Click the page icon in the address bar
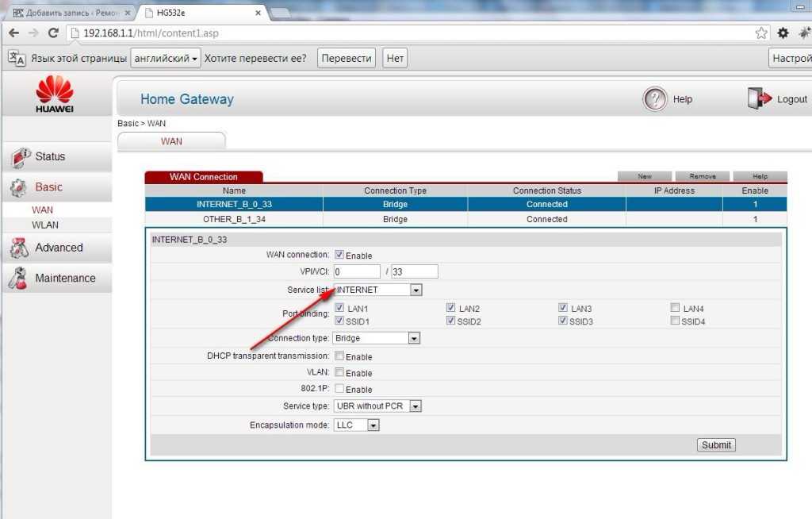The image size is (812, 519). pos(75,33)
